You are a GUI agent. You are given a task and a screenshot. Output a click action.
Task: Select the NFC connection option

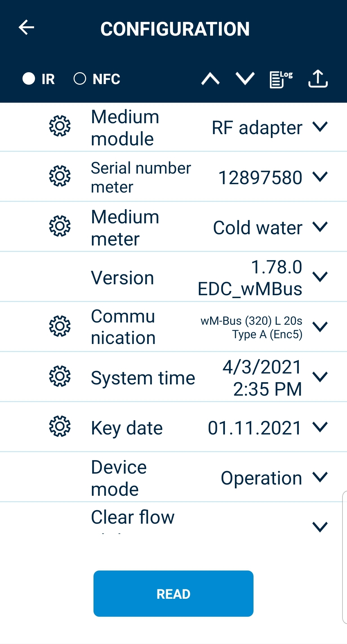pyautogui.click(x=81, y=79)
